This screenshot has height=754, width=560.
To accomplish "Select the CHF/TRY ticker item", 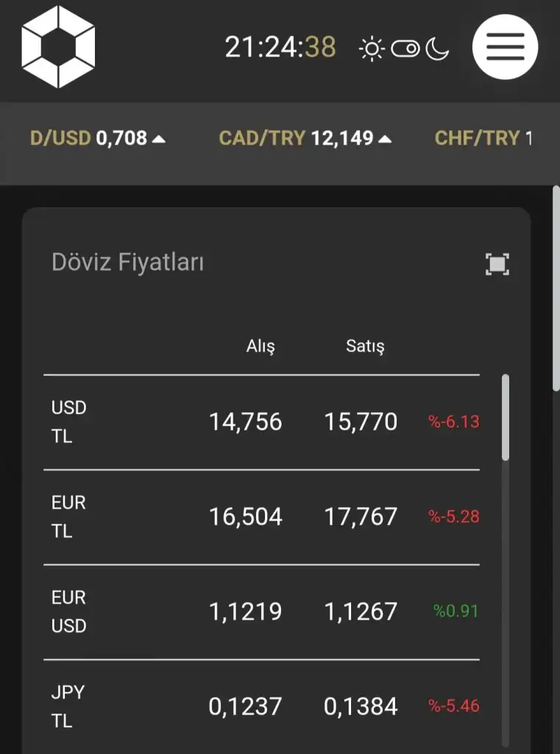I will [x=482, y=138].
